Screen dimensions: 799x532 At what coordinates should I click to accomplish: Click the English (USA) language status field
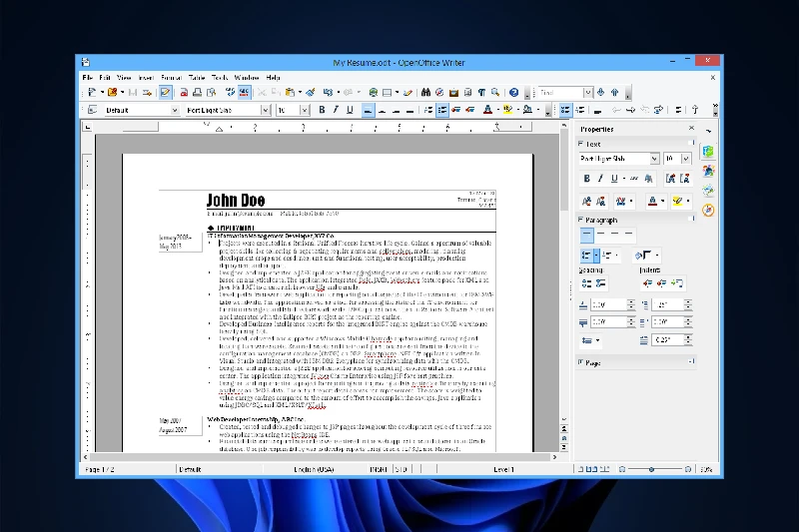pyautogui.click(x=312, y=468)
